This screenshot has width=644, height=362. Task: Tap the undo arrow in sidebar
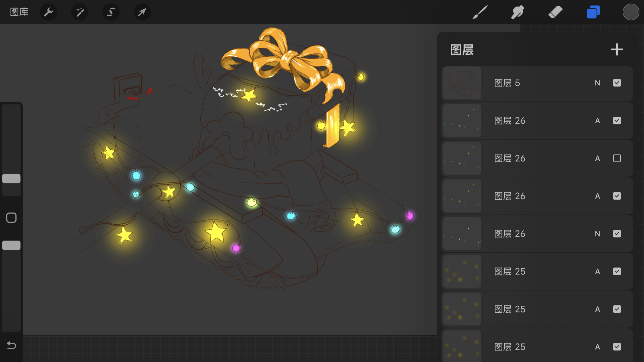tap(11, 345)
